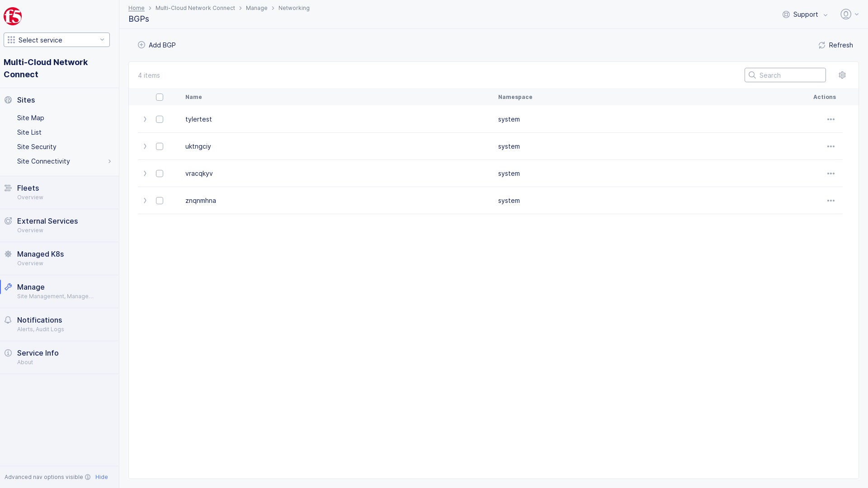Open the Support dropdown arrow
868x488 pixels.
pyautogui.click(x=826, y=15)
